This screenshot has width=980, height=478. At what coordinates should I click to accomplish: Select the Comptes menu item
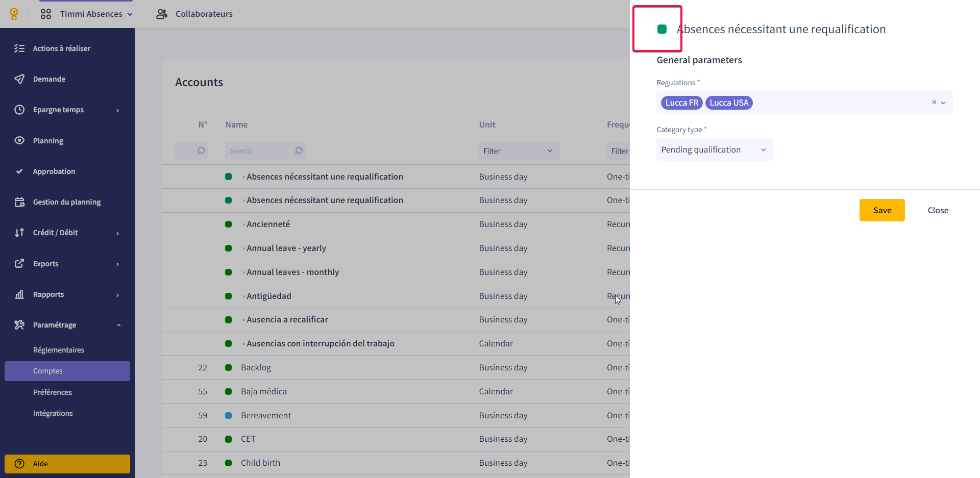67,371
